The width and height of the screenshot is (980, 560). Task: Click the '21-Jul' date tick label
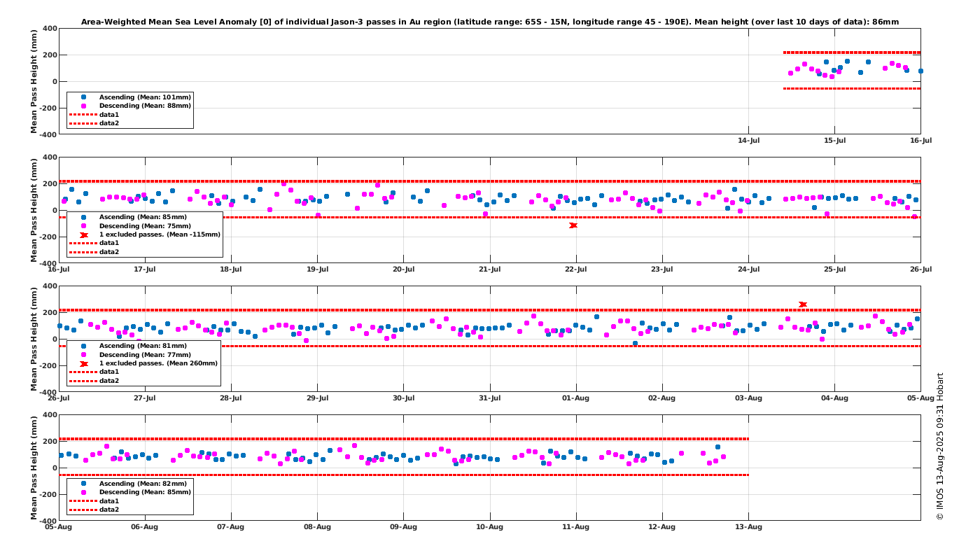click(x=489, y=269)
